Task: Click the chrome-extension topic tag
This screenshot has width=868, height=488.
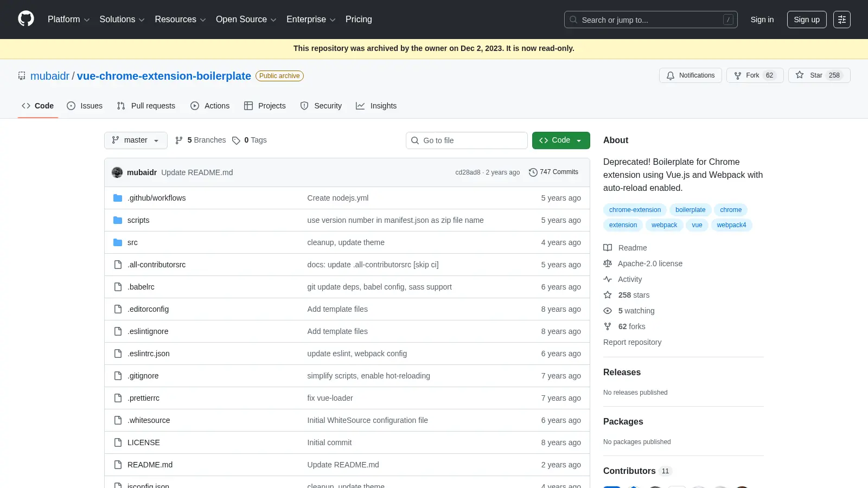Action: pyautogui.click(x=635, y=210)
